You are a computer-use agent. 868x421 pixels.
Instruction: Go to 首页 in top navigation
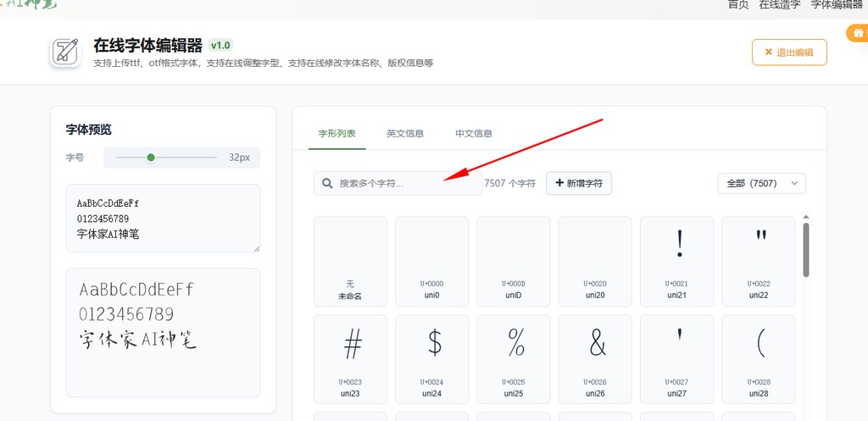[x=738, y=4]
